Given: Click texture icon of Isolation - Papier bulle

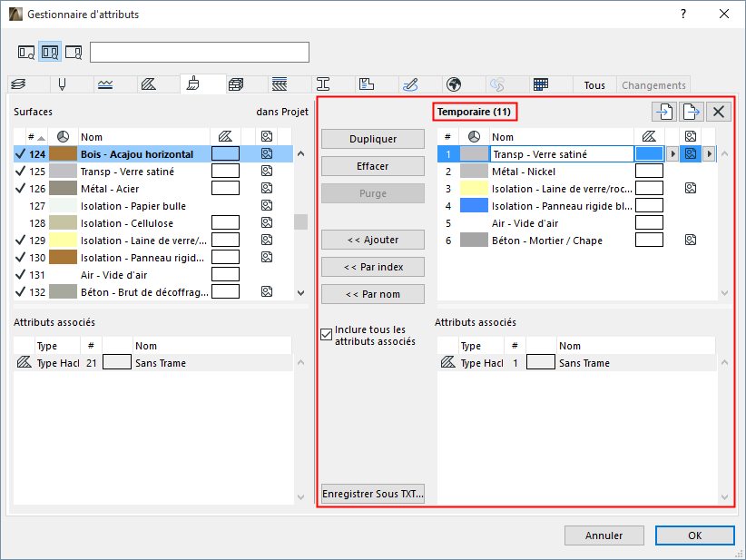Looking at the screenshot, I should (267, 205).
